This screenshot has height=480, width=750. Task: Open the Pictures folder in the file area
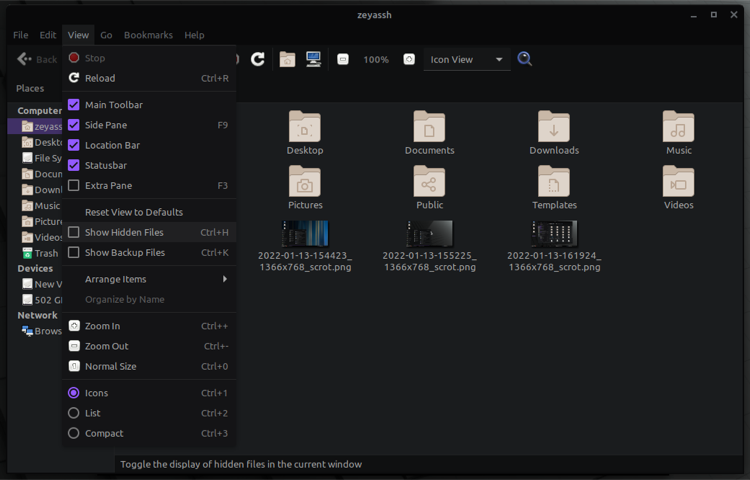305,183
